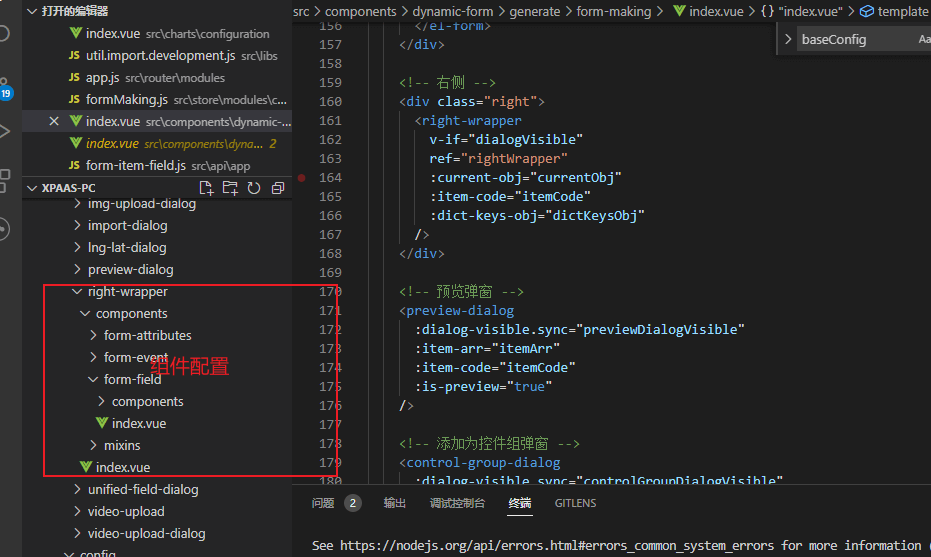Expand the form-attributes folder
This screenshot has height=557, width=931.
[93, 336]
